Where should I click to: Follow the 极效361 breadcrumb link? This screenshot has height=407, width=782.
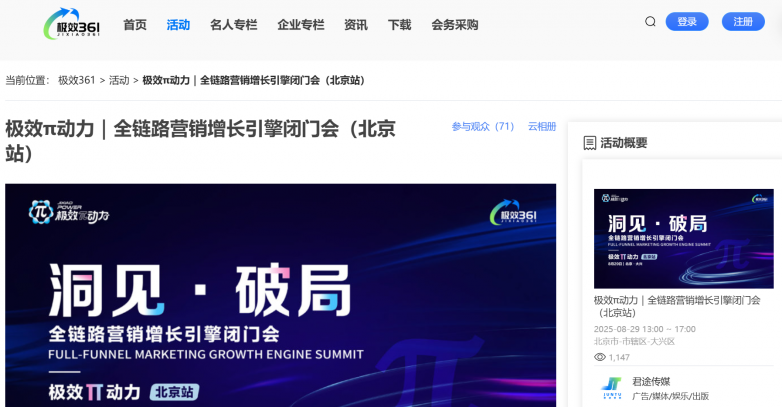tap(76, 80)
